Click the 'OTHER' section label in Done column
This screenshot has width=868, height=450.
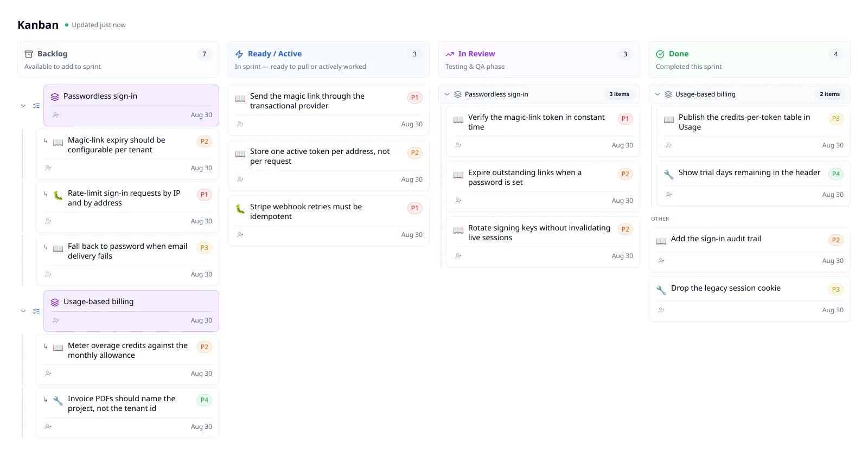(660, 219)
